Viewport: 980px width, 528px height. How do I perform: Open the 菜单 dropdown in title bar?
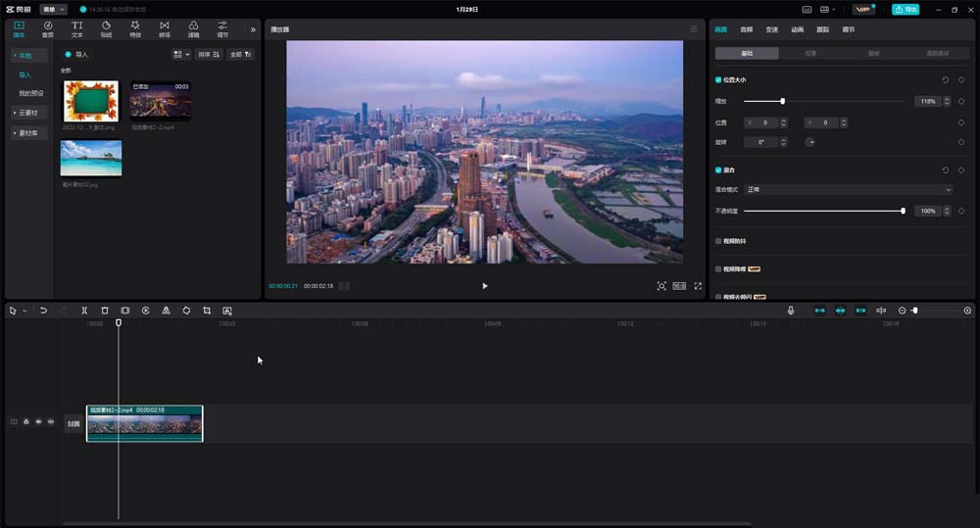(x=54, y=9)
